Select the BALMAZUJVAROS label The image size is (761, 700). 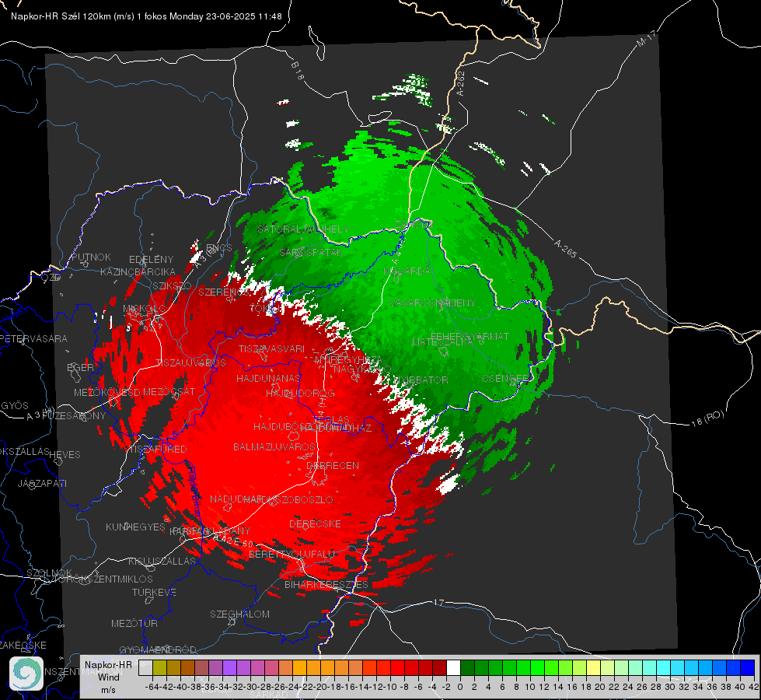[x=274, y=447]
